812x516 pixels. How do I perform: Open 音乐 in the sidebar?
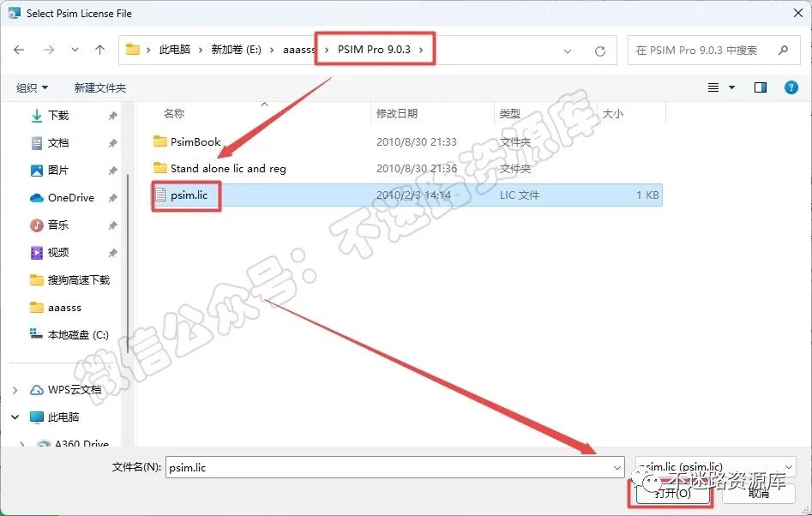(x=58, y=225)
